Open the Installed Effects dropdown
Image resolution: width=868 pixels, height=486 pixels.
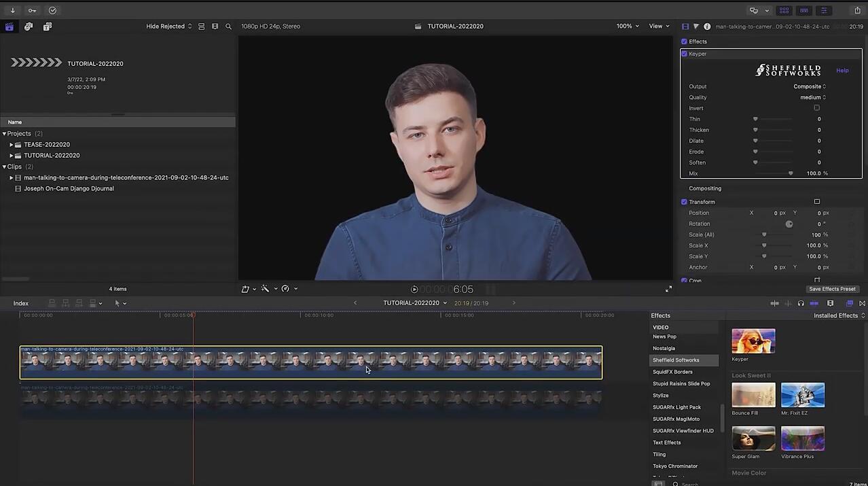[x=839, y=315]
